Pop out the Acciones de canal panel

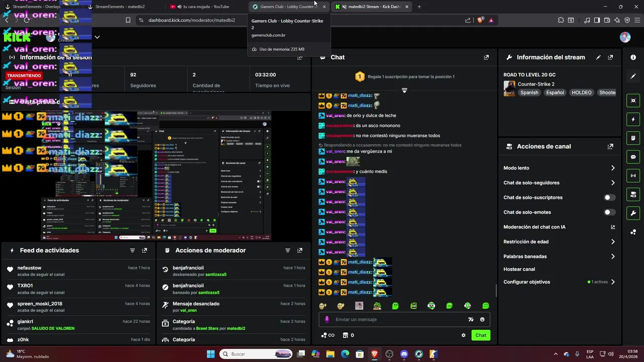[610, 147]
